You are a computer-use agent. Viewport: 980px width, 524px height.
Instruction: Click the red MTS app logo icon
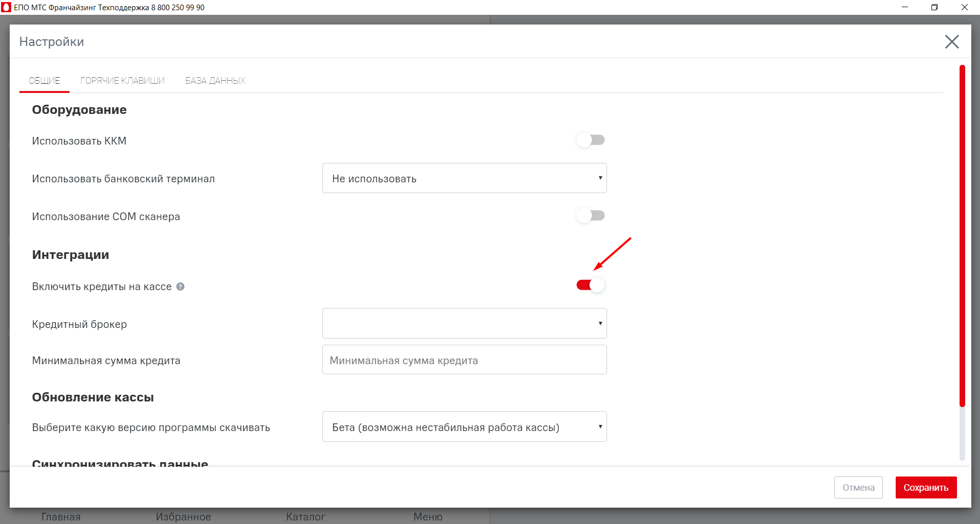(6, 7)
